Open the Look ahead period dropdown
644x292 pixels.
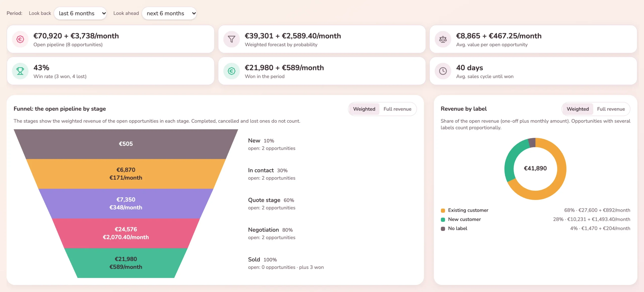click(169, 13)
